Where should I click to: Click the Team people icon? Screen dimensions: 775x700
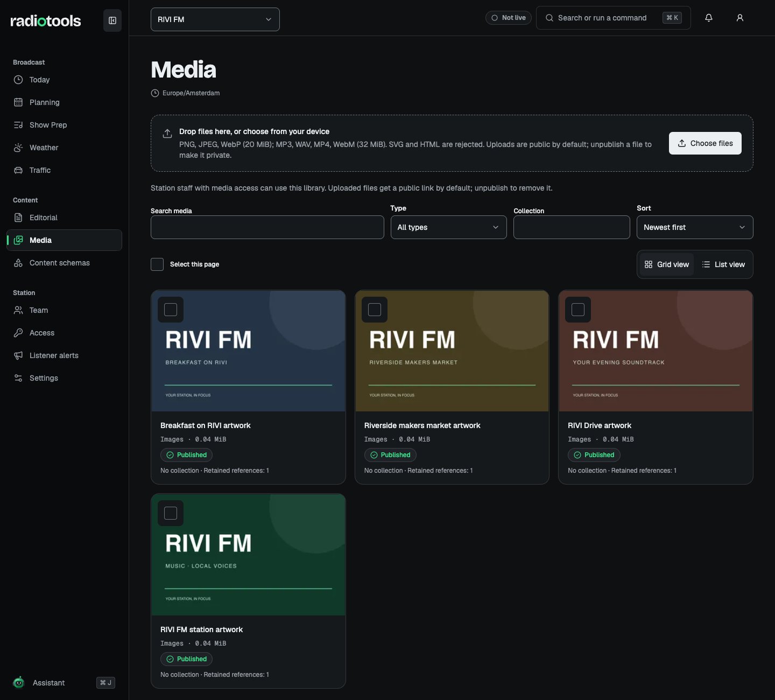click(x=18, y=310)
